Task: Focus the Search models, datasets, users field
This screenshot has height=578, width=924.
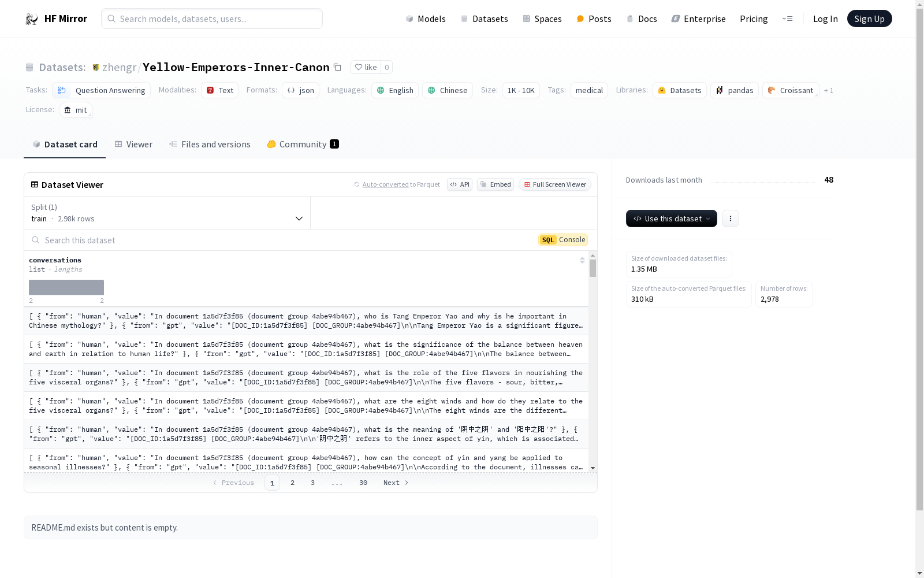Action: 212,18
